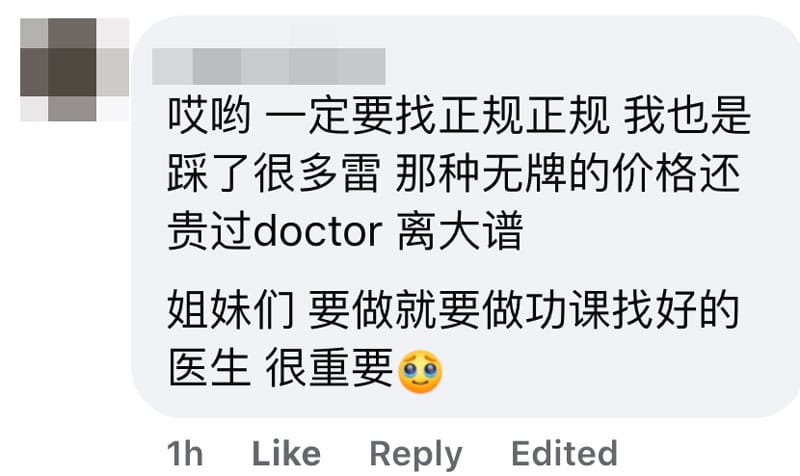
Task: Click the word 贵过 before doctor
Action: [x=210, y=232]
